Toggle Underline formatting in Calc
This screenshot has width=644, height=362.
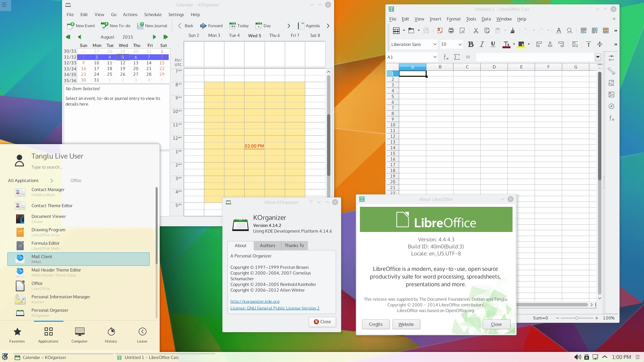point(493,44)
